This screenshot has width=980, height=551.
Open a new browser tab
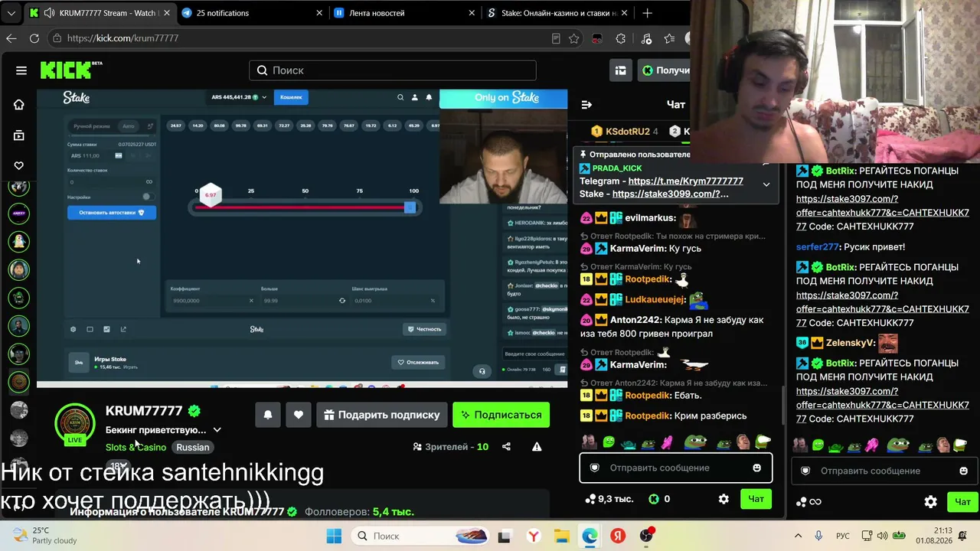tap(647, 13)
